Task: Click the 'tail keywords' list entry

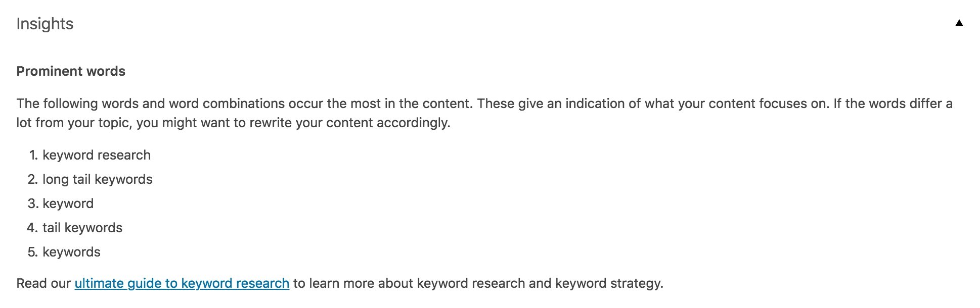Action: (82, 228)
